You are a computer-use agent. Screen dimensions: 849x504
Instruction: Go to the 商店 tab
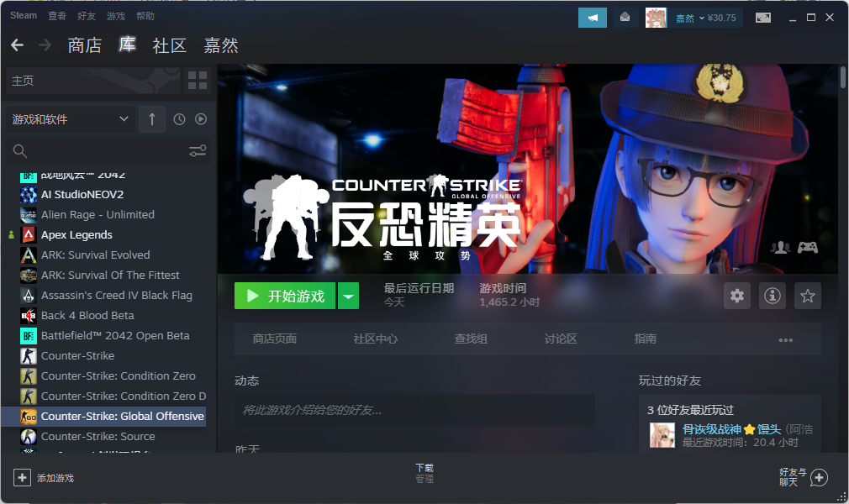click(84, 45)
